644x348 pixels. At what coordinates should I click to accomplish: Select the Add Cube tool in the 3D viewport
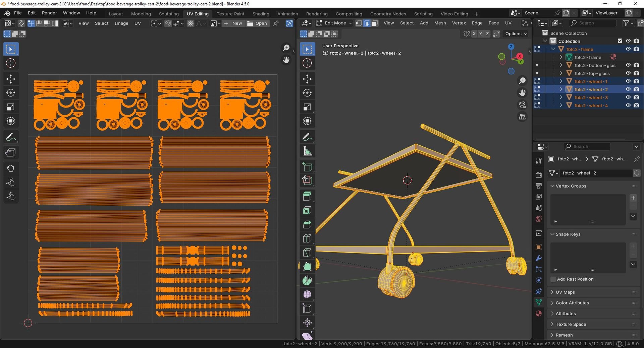pyautogui.click(x=307, y=167)
